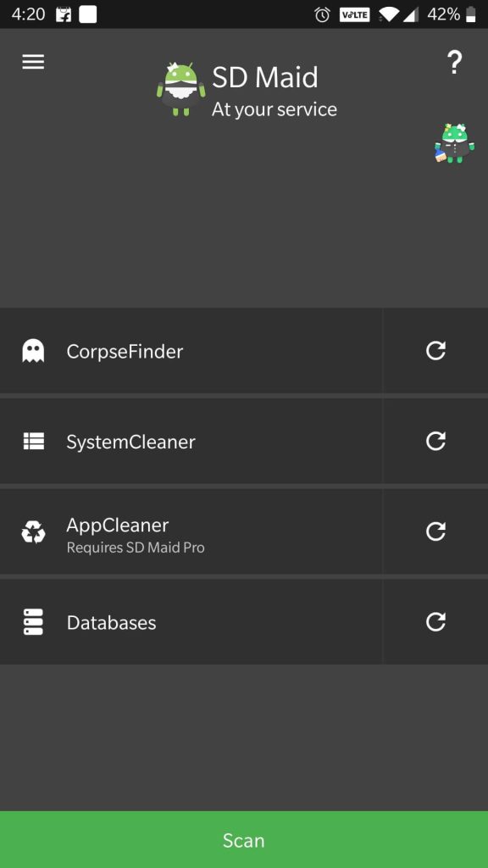This screenshot has height=868, width=488.
Task: Tap the help question mark icon
Action: [x=454, y=62]
